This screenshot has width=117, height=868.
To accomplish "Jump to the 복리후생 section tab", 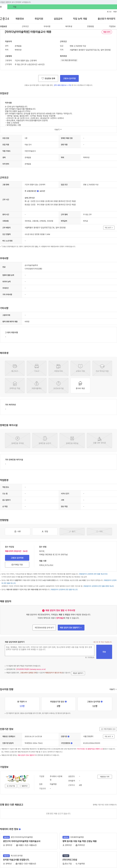I will (69, 26).
